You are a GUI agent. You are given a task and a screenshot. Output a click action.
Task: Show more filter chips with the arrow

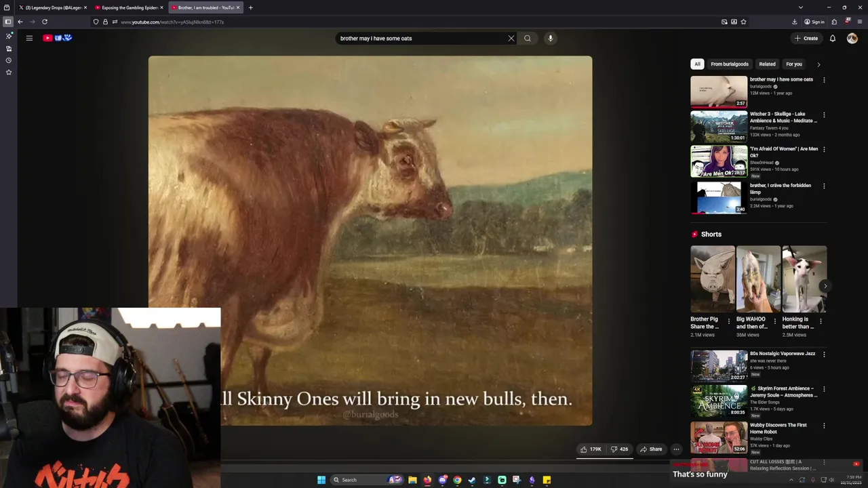point(818,64)
